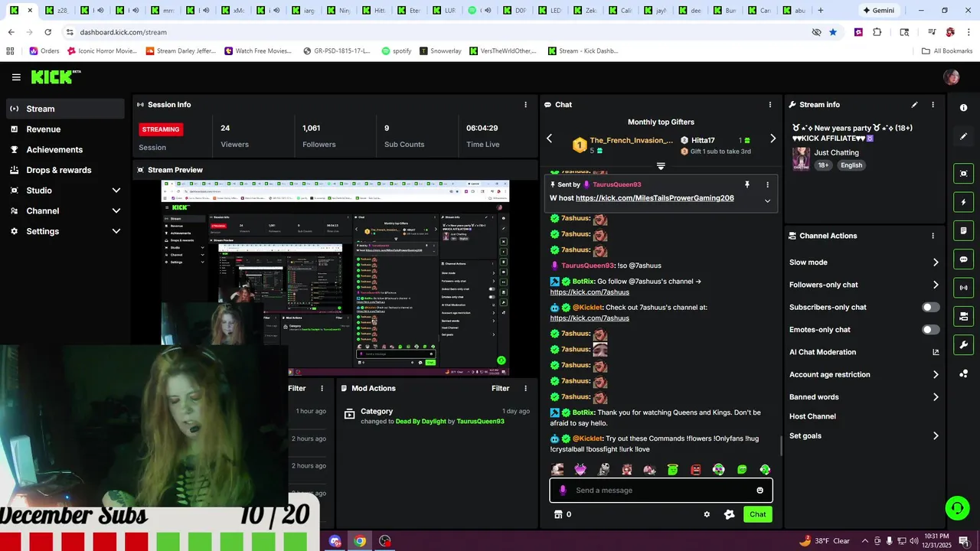
Task: Open Stream info three-dot menu
Action: pos(933,105)
